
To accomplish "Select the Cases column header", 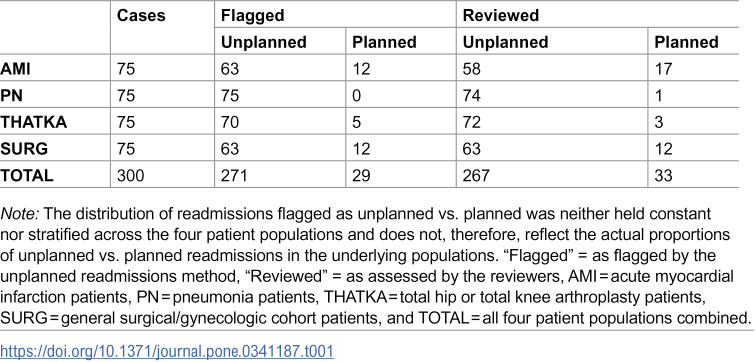I will pyautogui.click(x=141, y=15).
